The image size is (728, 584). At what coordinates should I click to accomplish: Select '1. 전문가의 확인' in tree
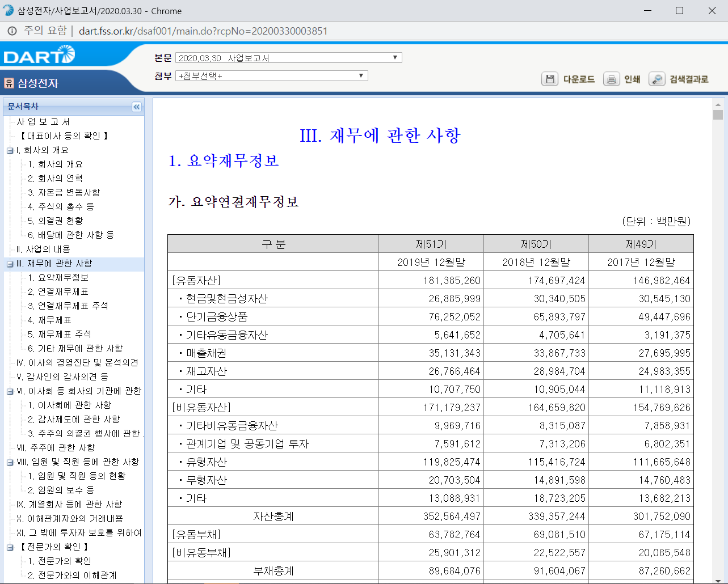tap(60, 561)
